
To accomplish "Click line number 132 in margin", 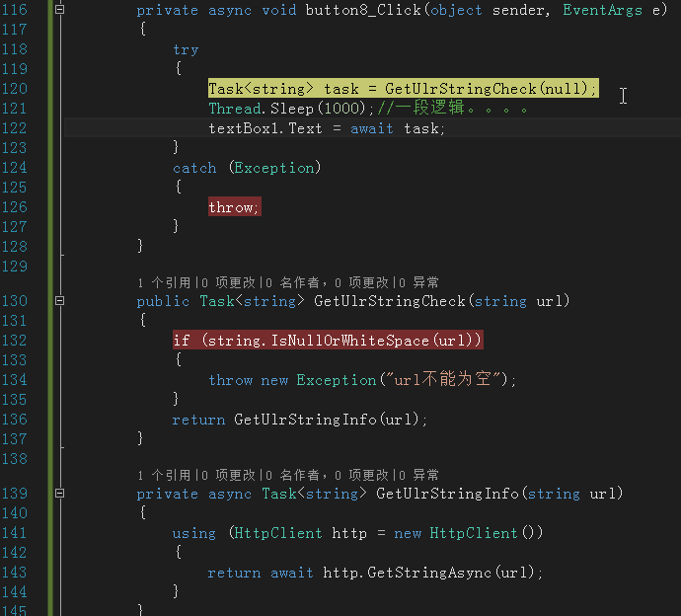I will point(15,341).
